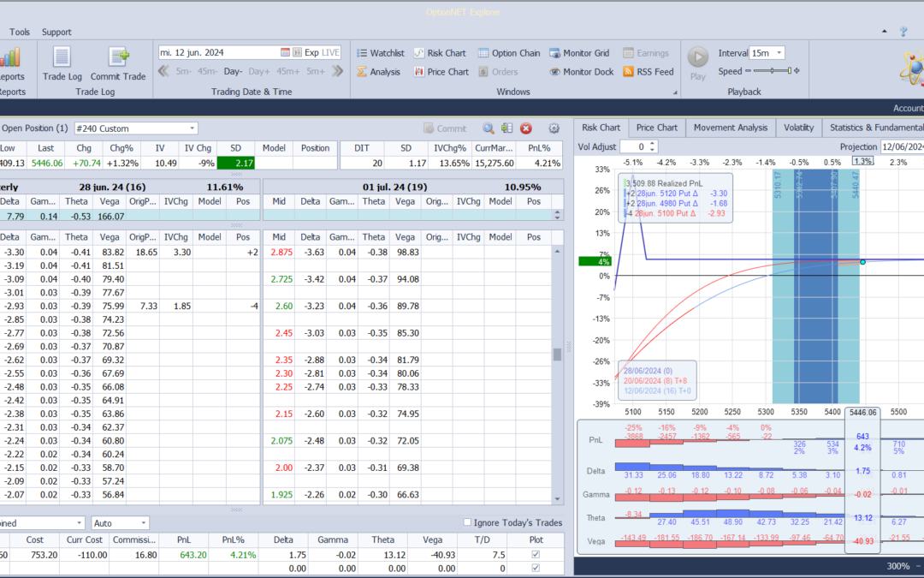This screenshot has height=578, width=924.
Task: Open the Analysis window
Action: [378, 72]
